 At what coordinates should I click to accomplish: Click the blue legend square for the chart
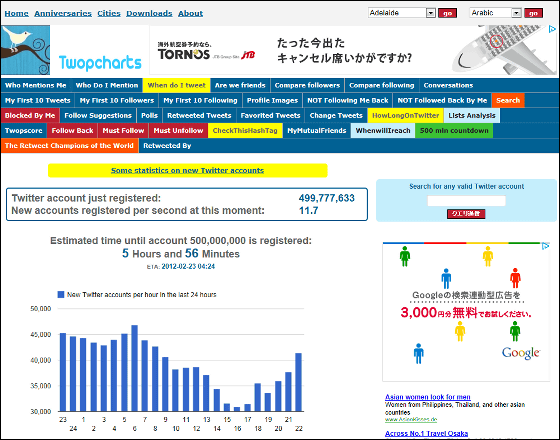pyautogui.click(x=61, y=295)
